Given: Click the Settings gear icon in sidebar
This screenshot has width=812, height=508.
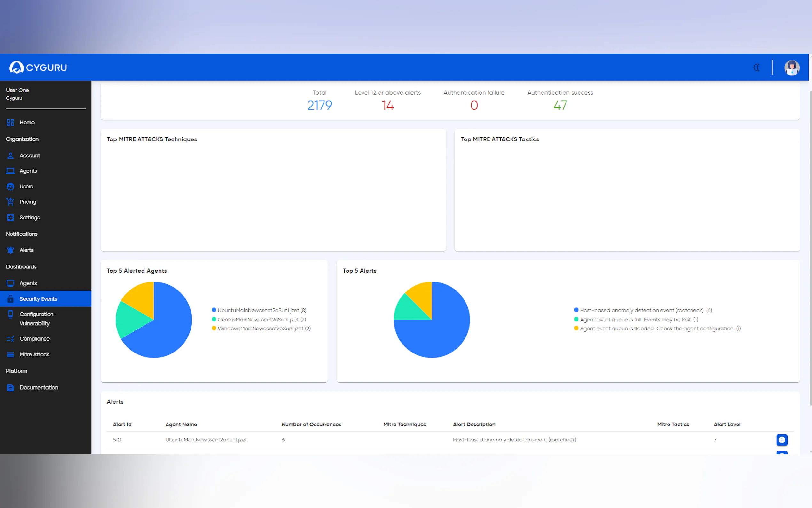Looking at the screenshot, I should [11, 218].
